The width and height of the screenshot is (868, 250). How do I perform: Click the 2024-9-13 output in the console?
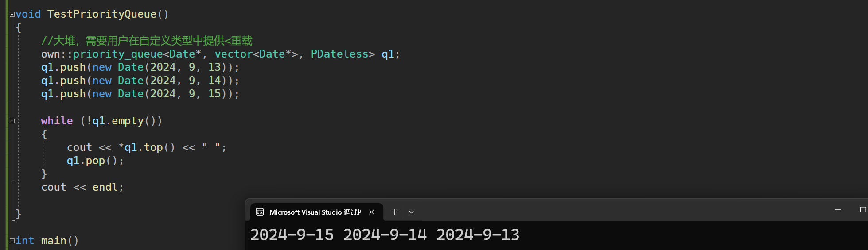click(x=478, y=235)
